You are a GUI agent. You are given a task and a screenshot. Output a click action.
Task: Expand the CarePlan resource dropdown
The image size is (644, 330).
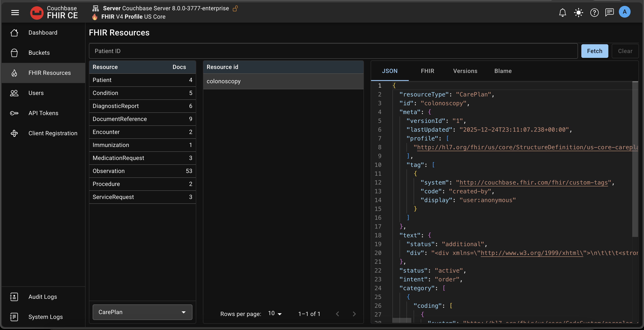coord(142,312)
